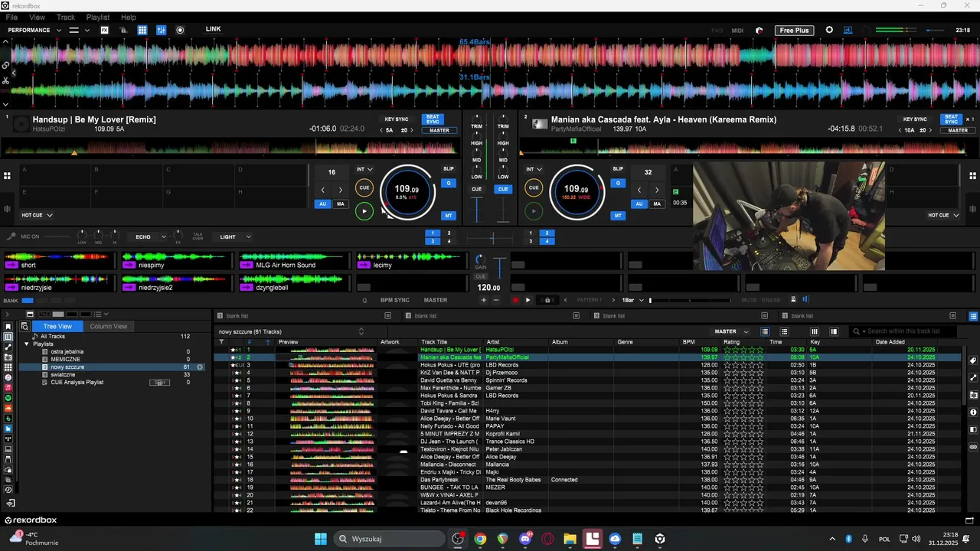The image size is (980, 551).
Task: Open Windows Start menu
Action: pos(321,539)
